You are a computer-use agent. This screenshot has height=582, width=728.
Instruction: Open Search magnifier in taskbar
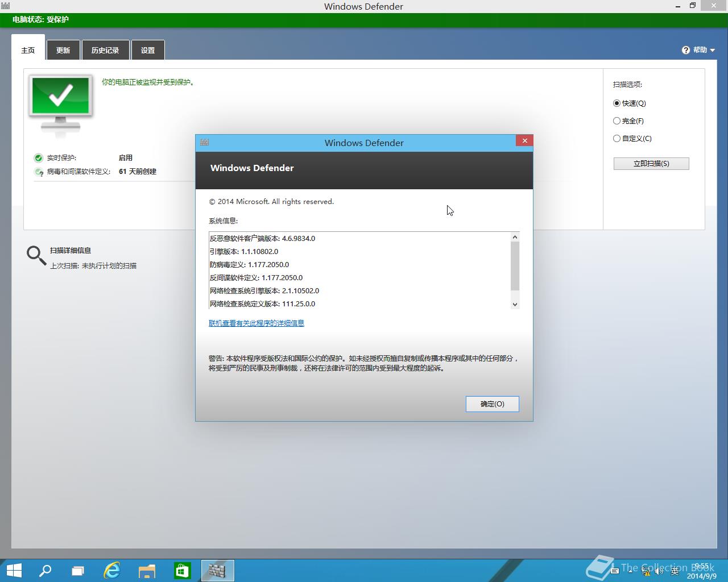click(x=45, y=570)
